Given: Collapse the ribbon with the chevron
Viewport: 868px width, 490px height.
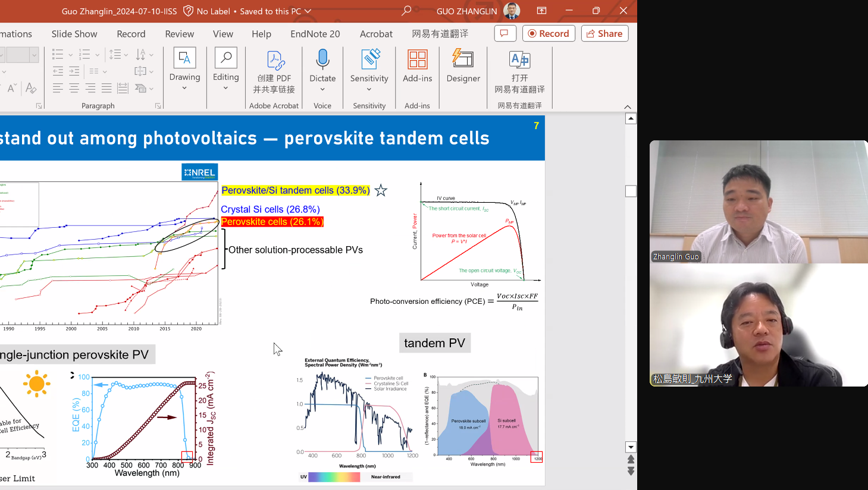Looking at the screenshot, I should (628, 107).
